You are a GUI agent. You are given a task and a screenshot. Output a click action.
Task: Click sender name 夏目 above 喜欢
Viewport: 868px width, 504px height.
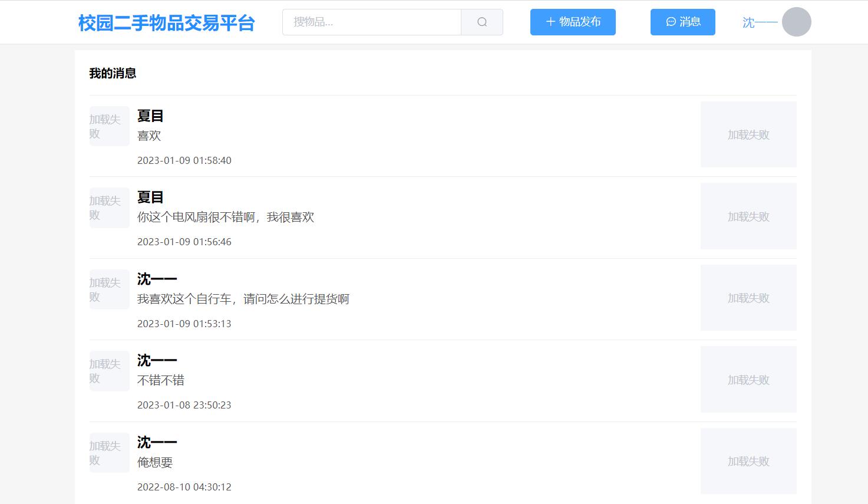coord(150,116)
